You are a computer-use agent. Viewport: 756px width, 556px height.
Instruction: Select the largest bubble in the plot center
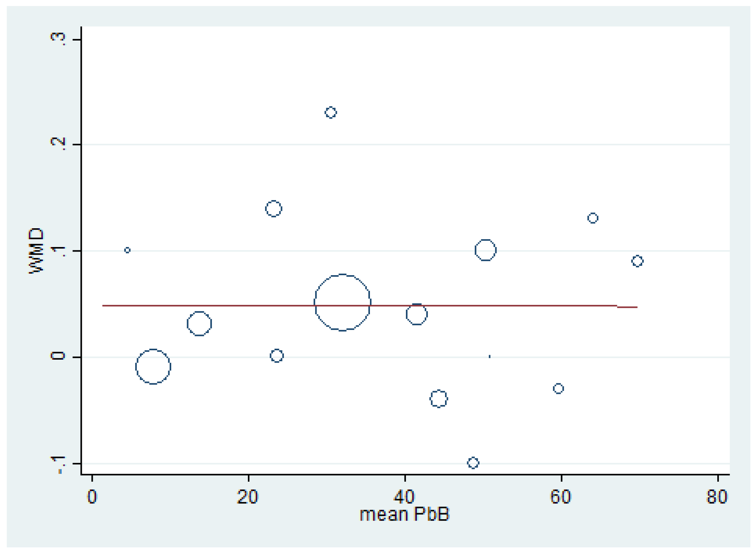coord(342,303)
